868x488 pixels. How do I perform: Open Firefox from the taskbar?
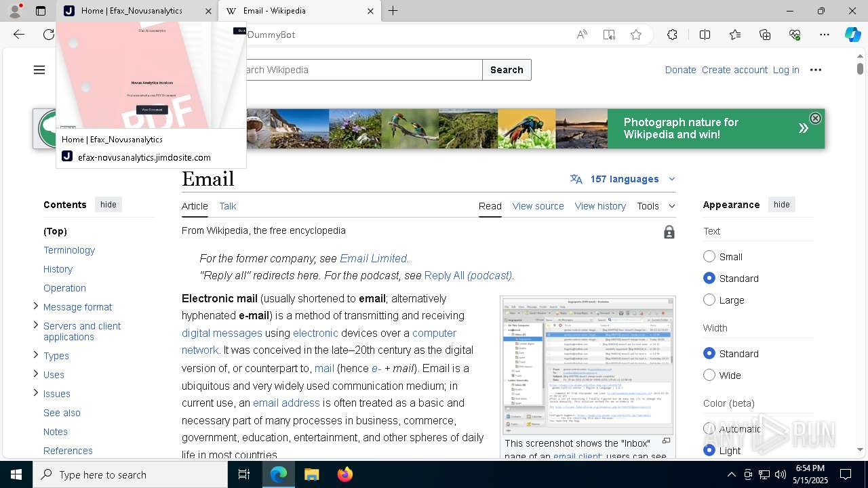click(345, 474)
